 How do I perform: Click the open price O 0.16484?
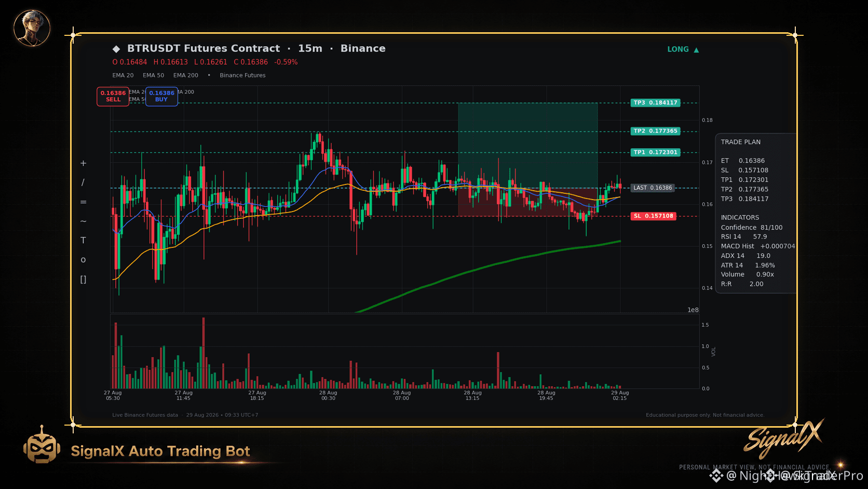coord(130,62)
